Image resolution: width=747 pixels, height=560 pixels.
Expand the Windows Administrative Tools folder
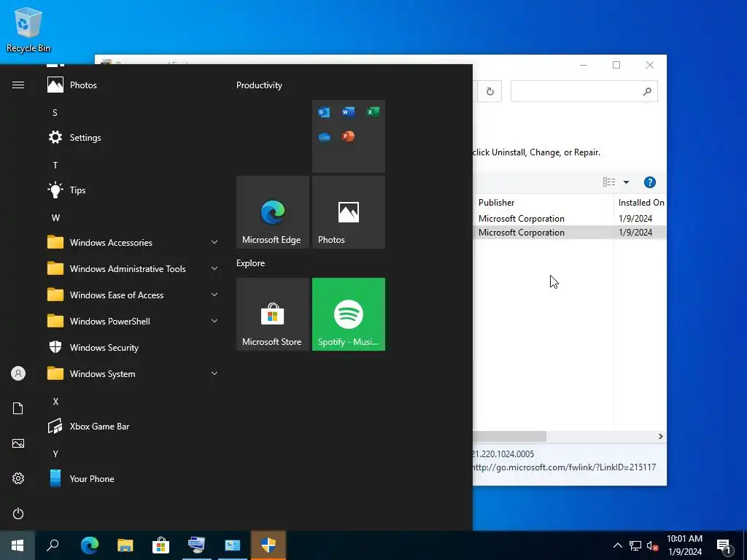[x=214, y=268]
